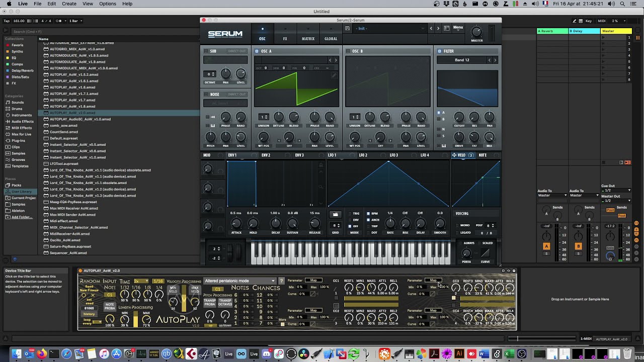Toggle OSC A off

point(257,51)
